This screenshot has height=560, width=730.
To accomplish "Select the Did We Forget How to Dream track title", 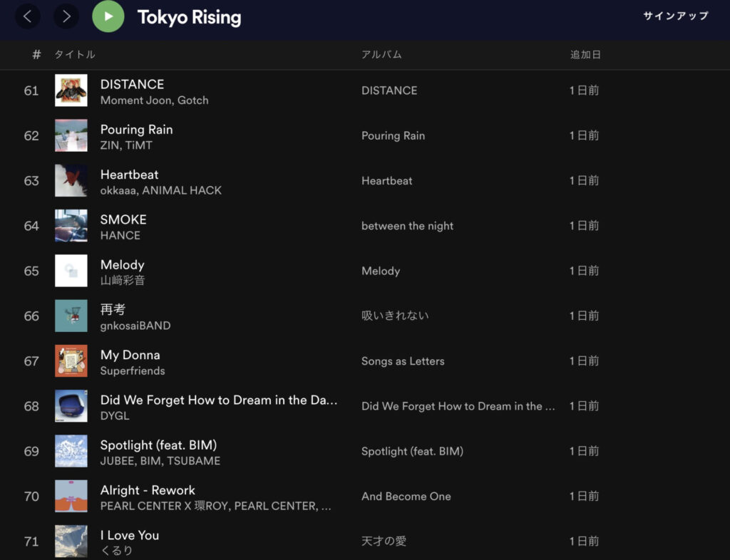I will tap(219, 400).
